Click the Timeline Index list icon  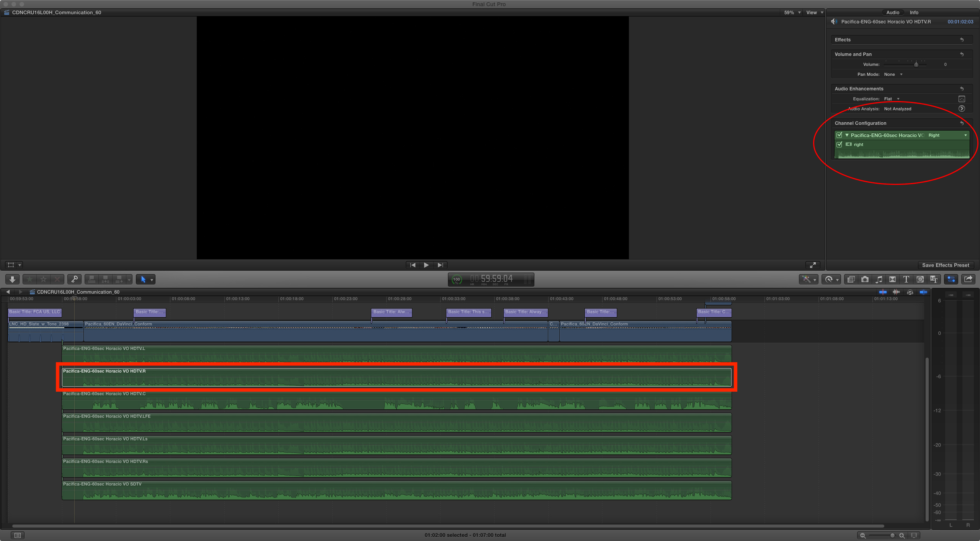pos(18,535)
